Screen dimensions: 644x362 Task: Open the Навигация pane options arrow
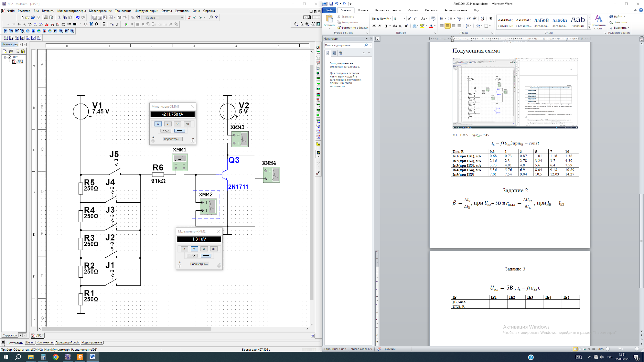[x=367, y=39]
